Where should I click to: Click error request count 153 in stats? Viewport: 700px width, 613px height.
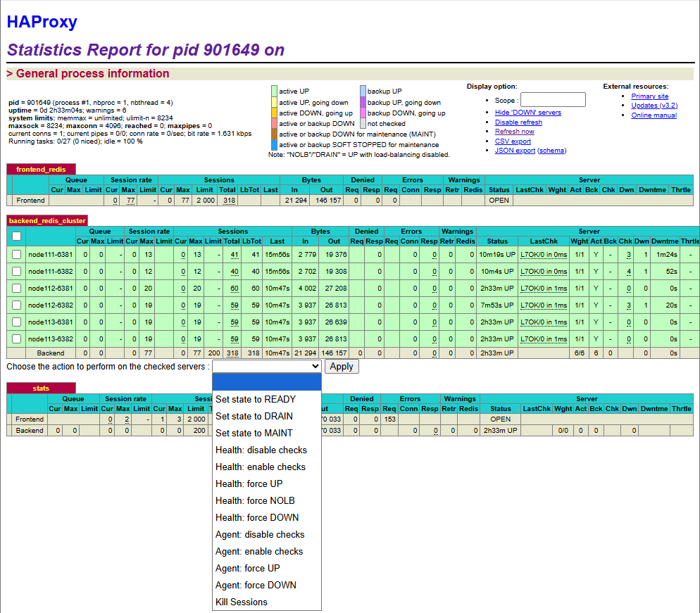[x=389, y=419]
